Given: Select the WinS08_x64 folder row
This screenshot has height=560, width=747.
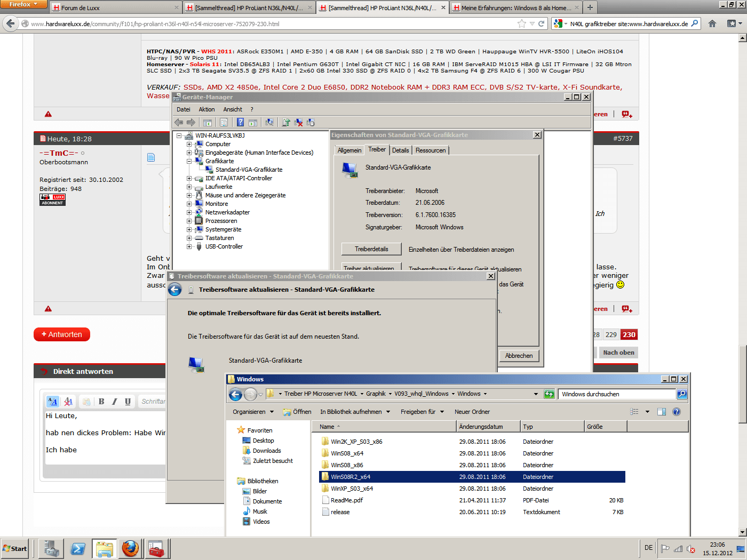Looking at the screenshot, I should tap(472, 453).
